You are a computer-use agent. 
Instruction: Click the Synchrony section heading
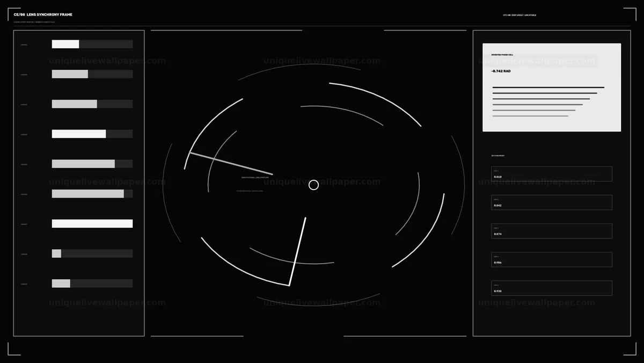click(497, 156)
